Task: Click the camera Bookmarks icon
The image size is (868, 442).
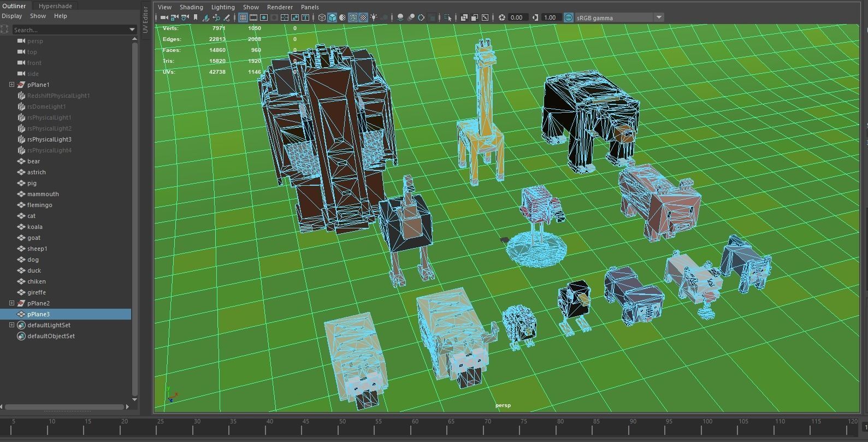Action: point(195,17)
